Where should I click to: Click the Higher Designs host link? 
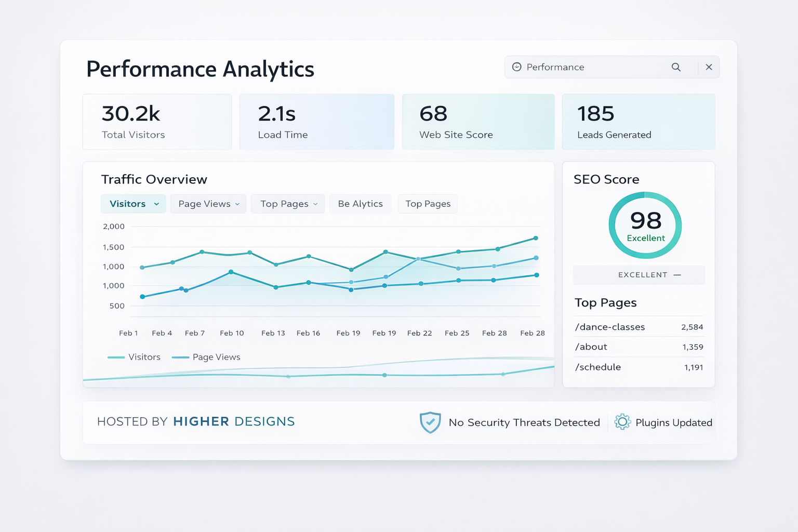coord(234,421)
